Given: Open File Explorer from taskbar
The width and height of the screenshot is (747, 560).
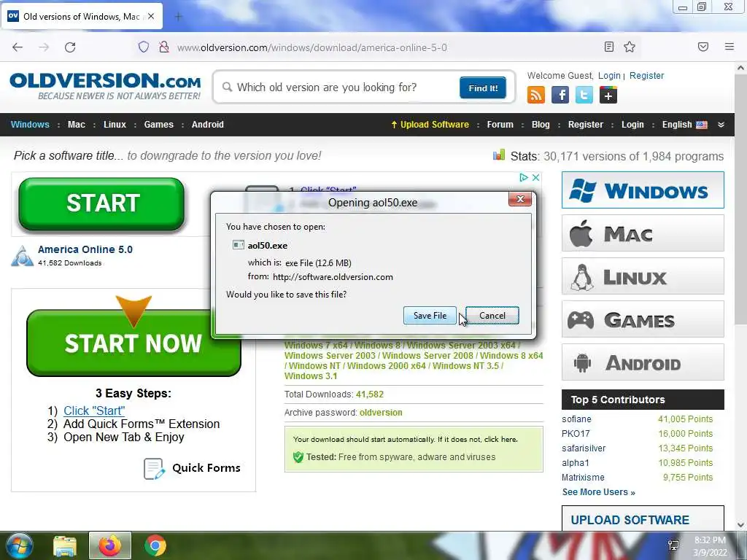Looking at the screenshot, I should pyautogui.click(x=65, y=546).
